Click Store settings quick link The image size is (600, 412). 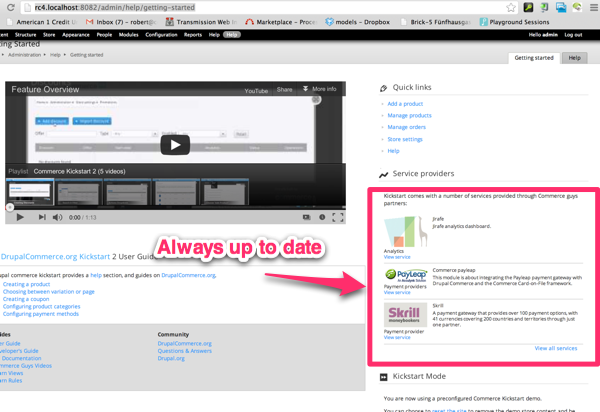[405, 139]
